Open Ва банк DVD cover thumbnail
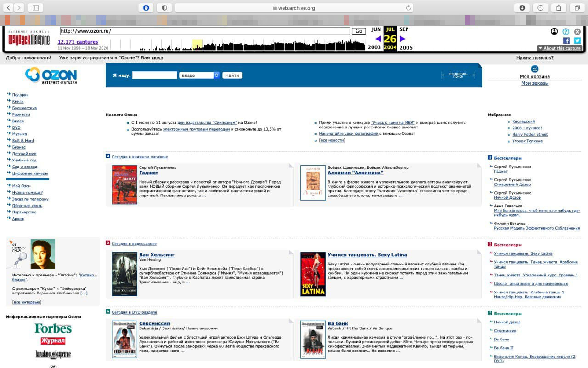 (x=313, y=339)
